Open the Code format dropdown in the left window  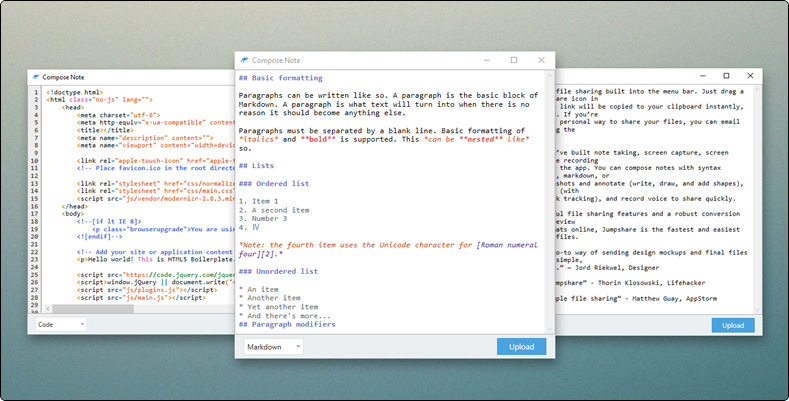pos(60,325)
